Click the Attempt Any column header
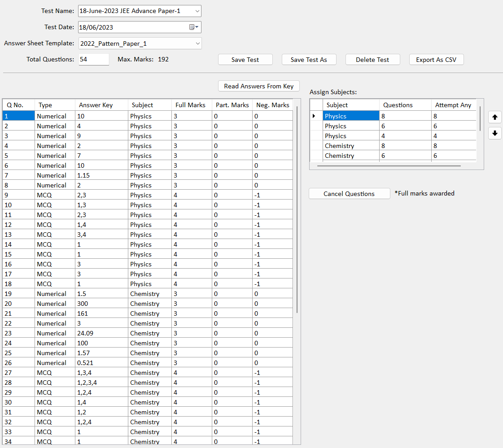Screen dimensions: 503x448 [453, 105]
